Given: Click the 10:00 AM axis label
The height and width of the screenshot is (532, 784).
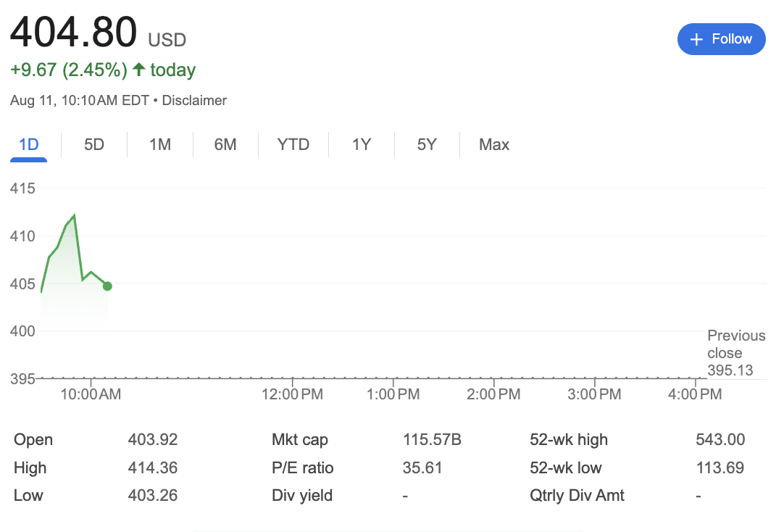Looking at the screenshot, I should pyautogui.click(x=91, y=394).
